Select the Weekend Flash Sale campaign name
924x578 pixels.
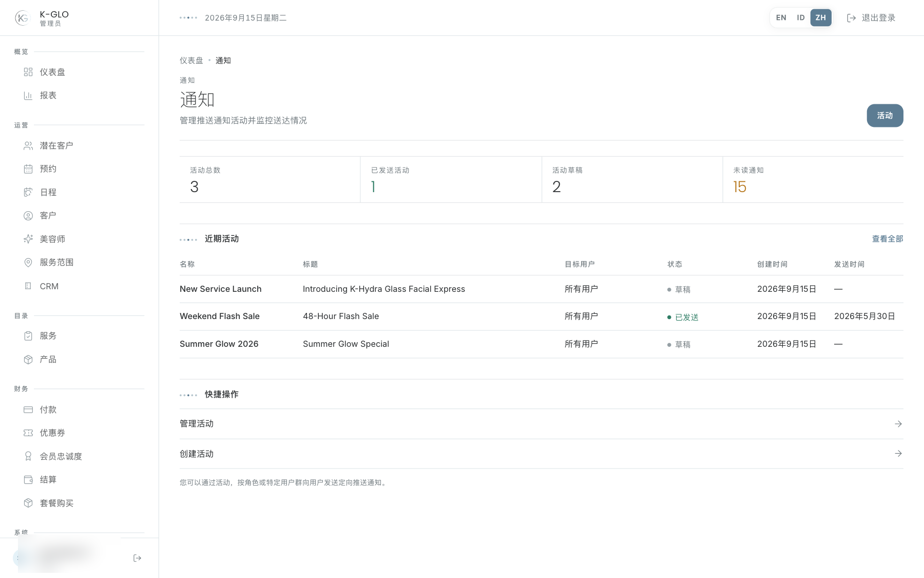(x=220, y=316)
